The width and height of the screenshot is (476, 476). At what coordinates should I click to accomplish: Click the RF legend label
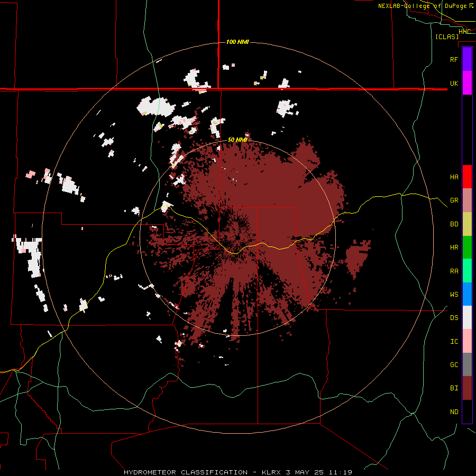coord(454,59)
